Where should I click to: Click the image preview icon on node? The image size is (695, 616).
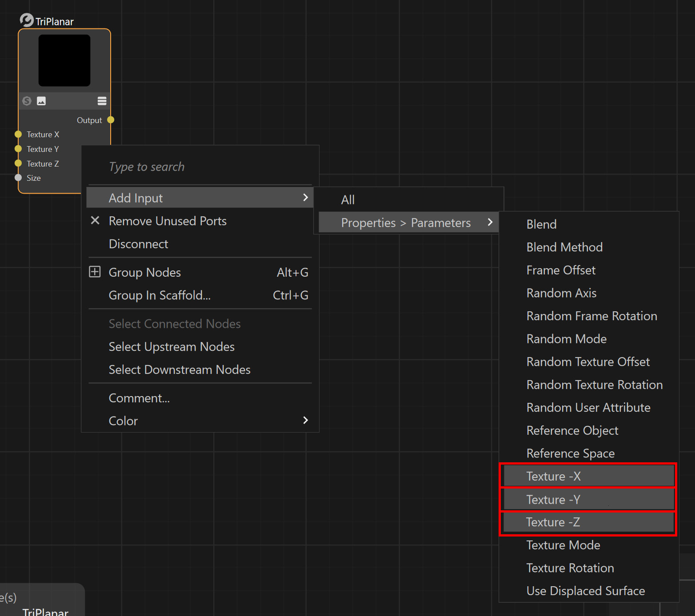coord(41,101)
